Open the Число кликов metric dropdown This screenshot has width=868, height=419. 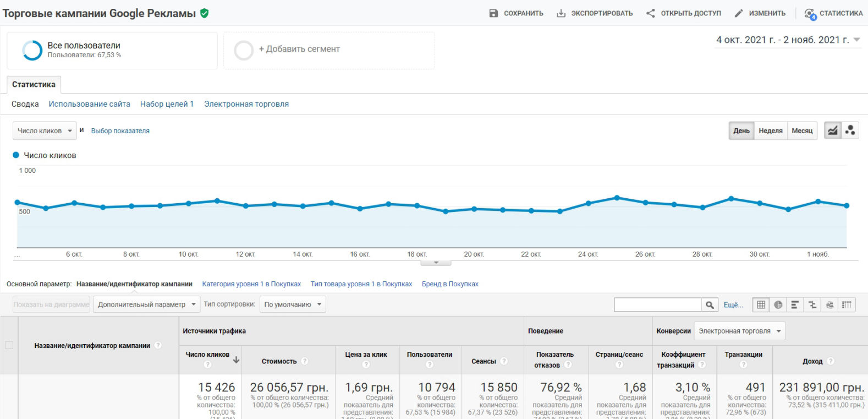pyautogui.click(x=45, y=130)
